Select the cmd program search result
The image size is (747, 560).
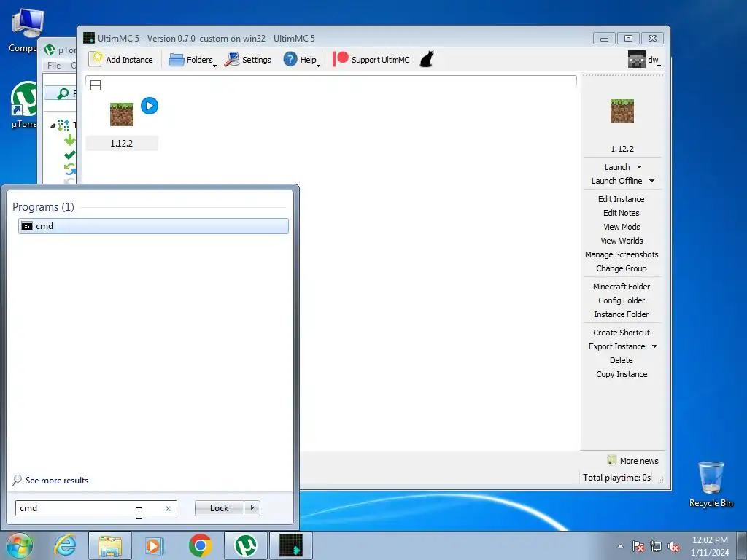coord(153,226)
